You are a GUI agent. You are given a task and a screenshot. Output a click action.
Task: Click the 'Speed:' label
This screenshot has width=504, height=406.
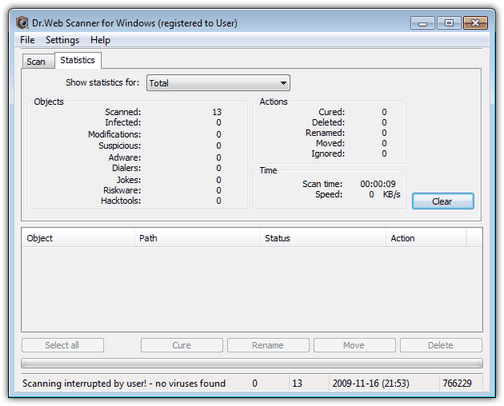[329, 194]
